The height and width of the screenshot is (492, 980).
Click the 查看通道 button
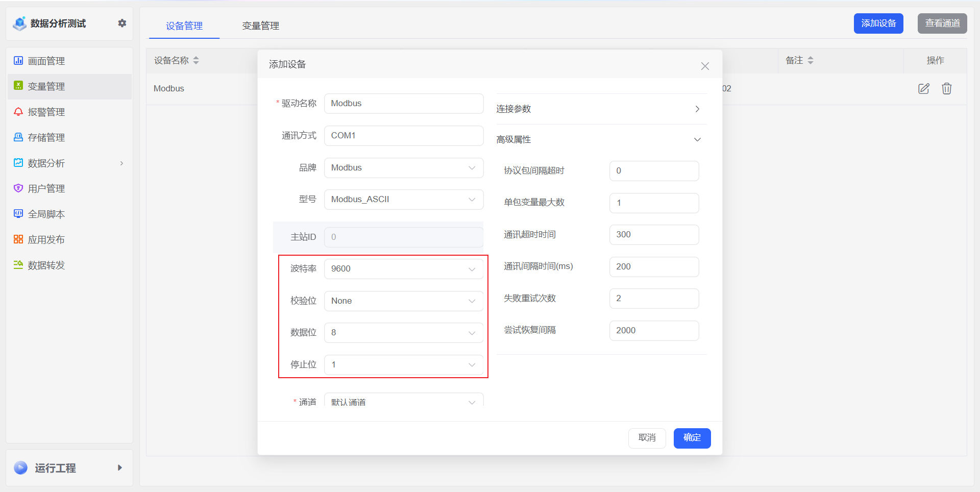tap(942, 23)
